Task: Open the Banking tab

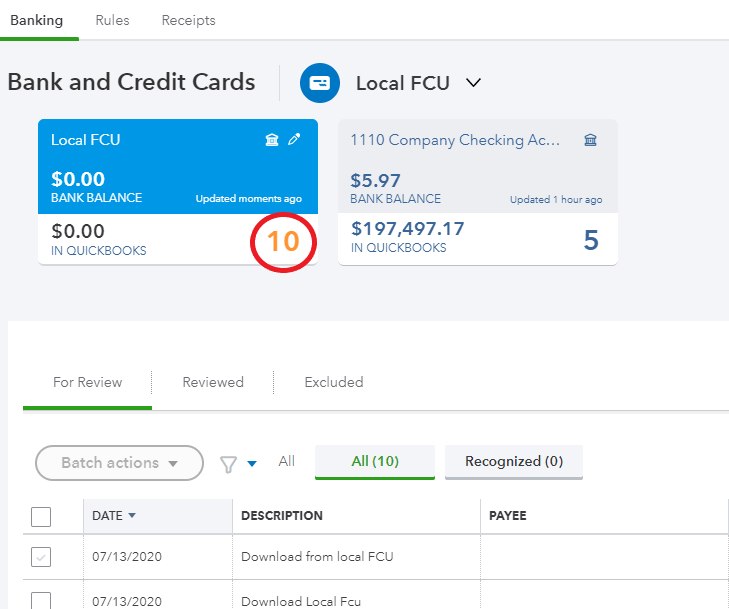Action: click(x=37, y=20)
